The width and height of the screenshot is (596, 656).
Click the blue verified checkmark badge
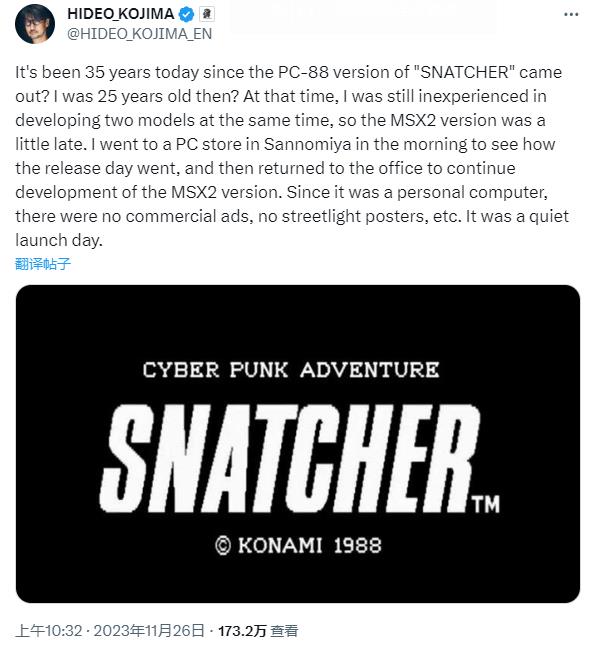tap(186, 15)
